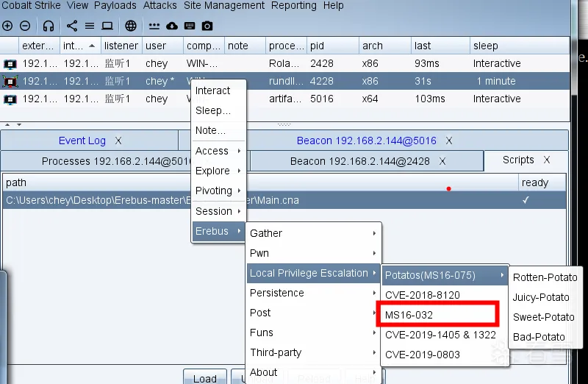The height and width of the screenshot is (384, 588).
Task: Select beacon icon of pid 5016 row
Action: coord(10,99)
